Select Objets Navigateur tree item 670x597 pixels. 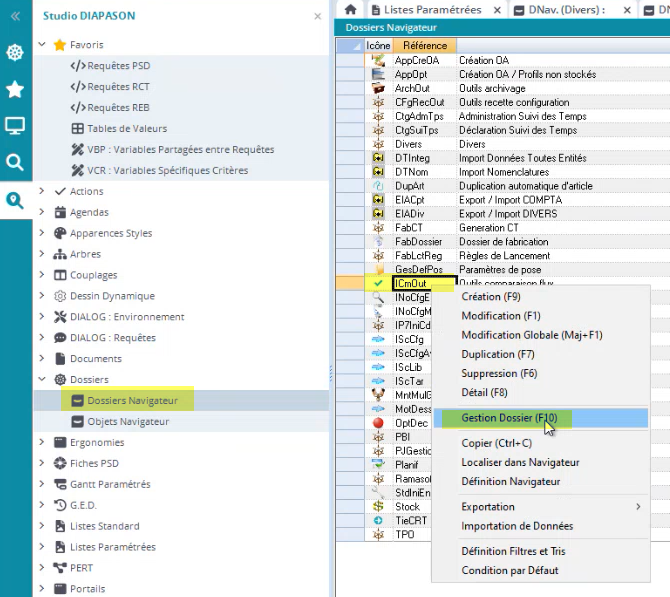pos(127,422)
